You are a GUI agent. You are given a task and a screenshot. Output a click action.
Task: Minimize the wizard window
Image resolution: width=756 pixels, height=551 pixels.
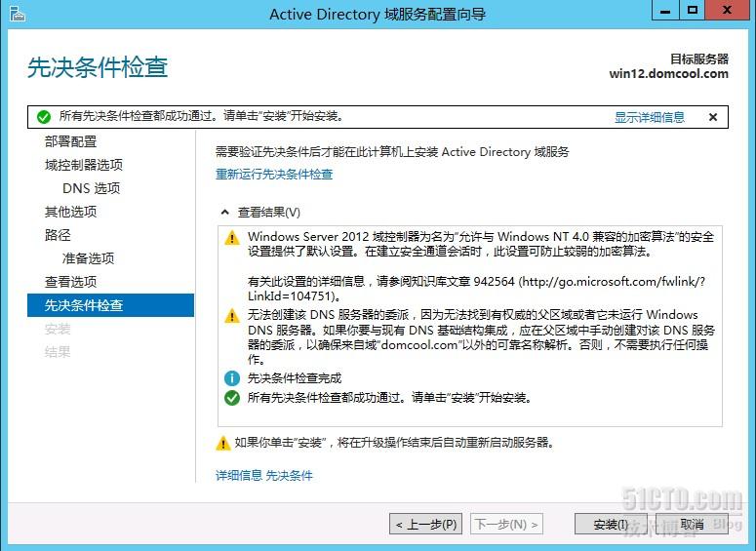point(665,10)
